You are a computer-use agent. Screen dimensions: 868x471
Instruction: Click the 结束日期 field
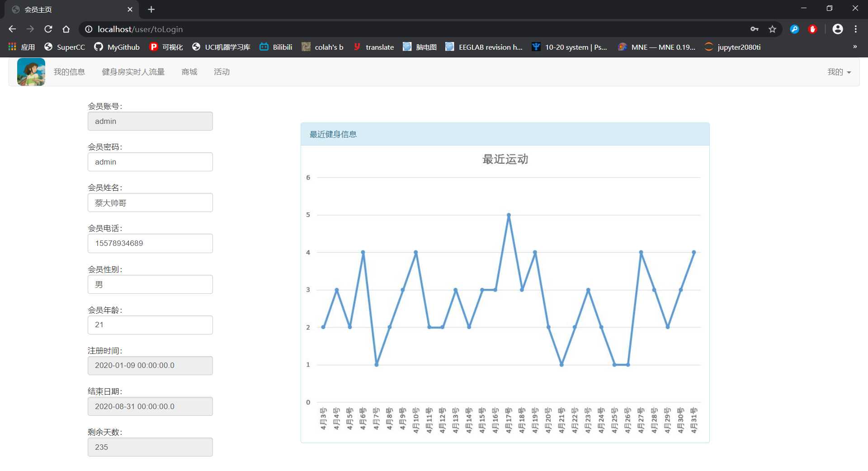150,406
